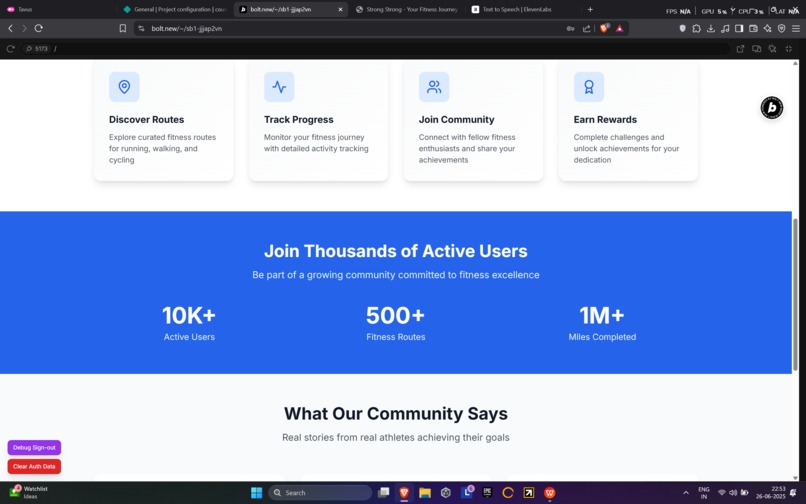This screenshot has height=504, width=806.
Task: Click the Join Community people icon
Action: tap(434, 86)
